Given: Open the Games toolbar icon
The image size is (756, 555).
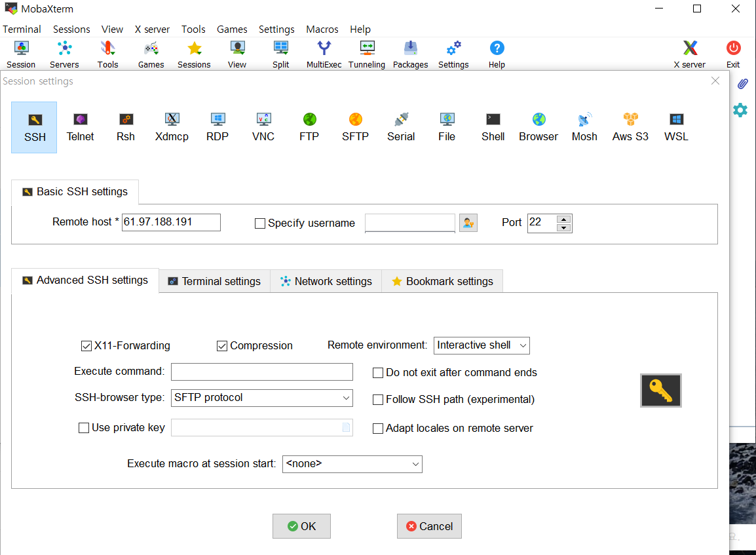Looking at the screenshot, I should (151, 54).
